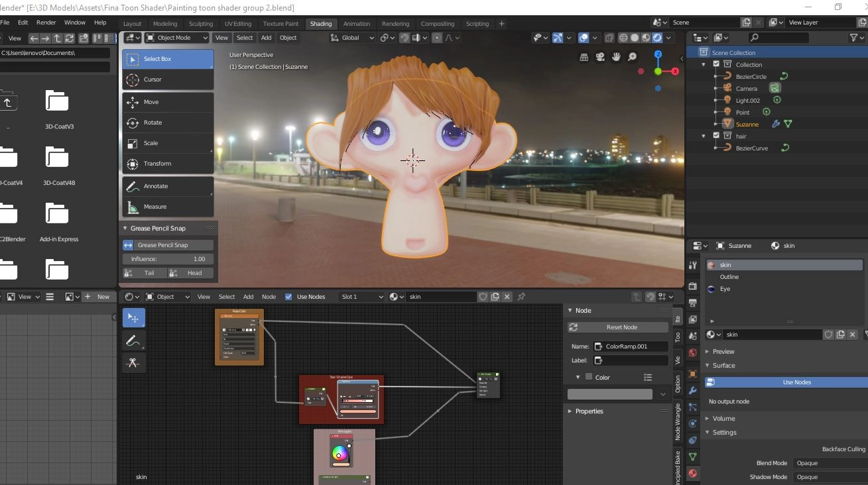Expand the Volume panel
This screenshot has height=485, width=868.
pyautogui.click(x=723, y=419)
